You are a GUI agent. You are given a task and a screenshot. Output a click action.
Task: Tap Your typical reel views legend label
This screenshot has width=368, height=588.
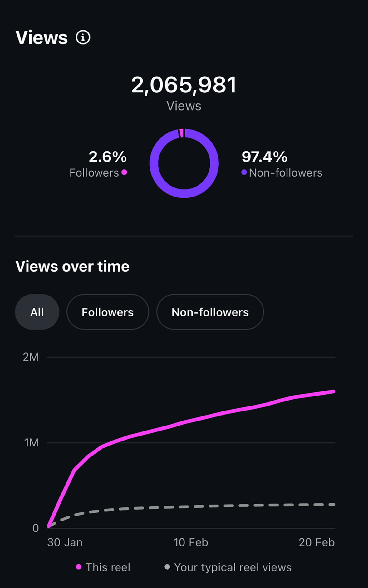(x=233, y=567)
